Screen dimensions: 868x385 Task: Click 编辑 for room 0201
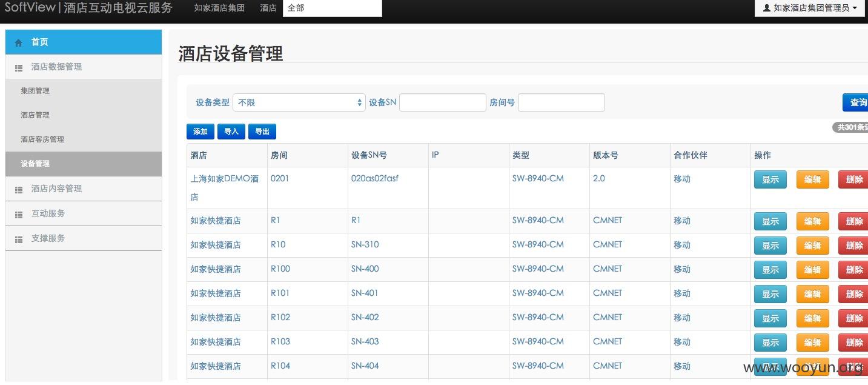(812, 180)
